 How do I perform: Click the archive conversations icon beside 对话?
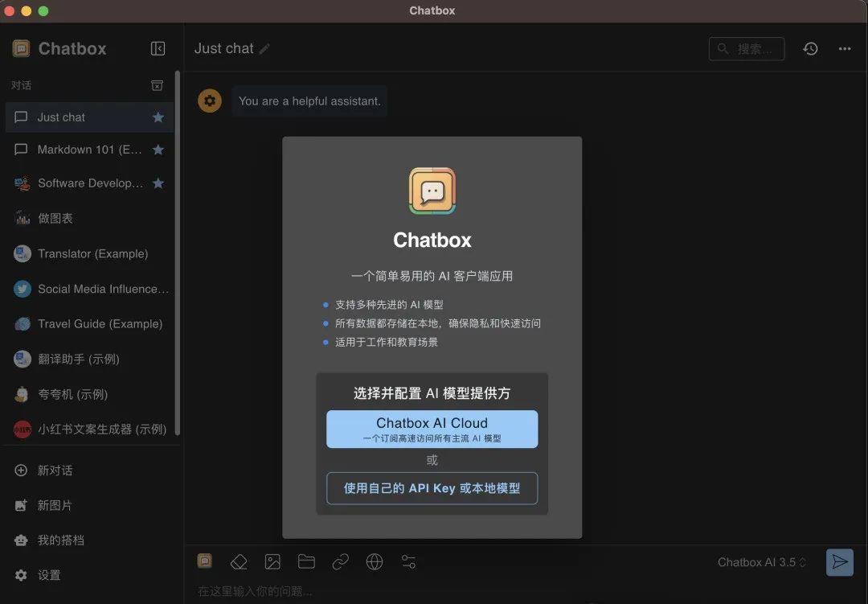158,85
